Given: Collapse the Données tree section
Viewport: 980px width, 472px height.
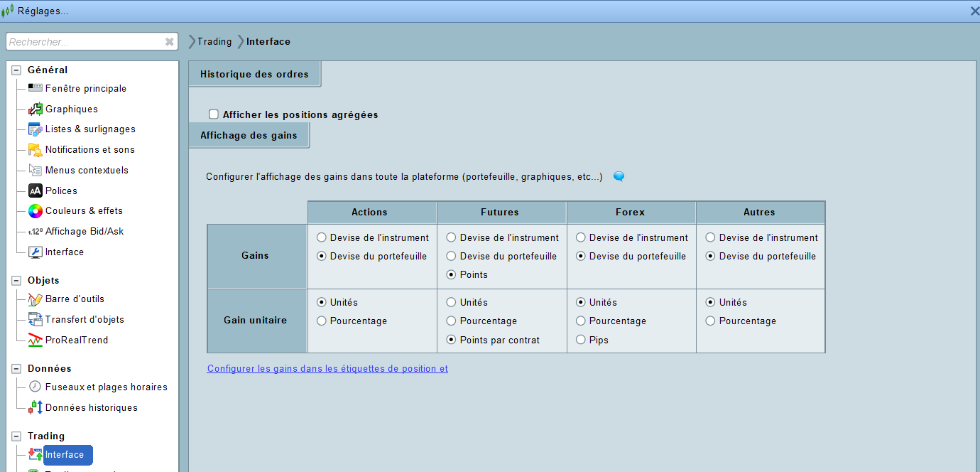Looking at the screenshot, I should [16, 369].
